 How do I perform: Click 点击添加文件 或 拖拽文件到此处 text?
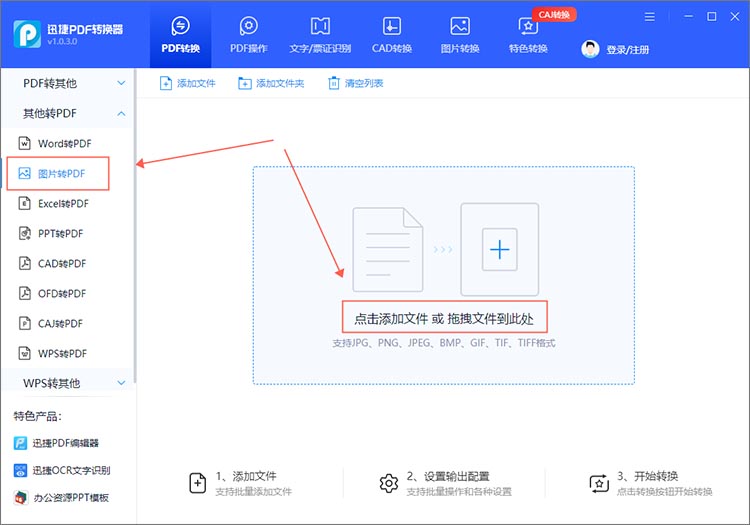pyautogui.click(x=444, y=319)
